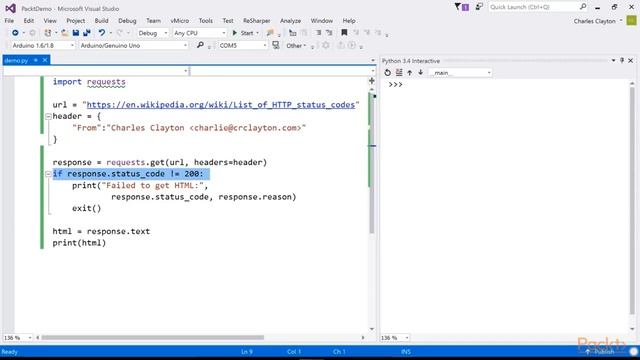
Task: Close the Python 3.4 Interactive panel
Action: (631, 60)
